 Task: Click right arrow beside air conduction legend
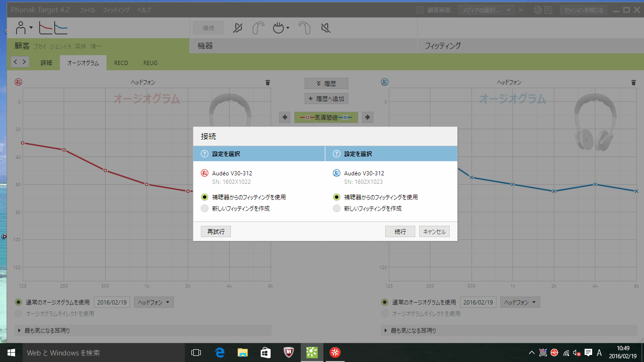368,117
